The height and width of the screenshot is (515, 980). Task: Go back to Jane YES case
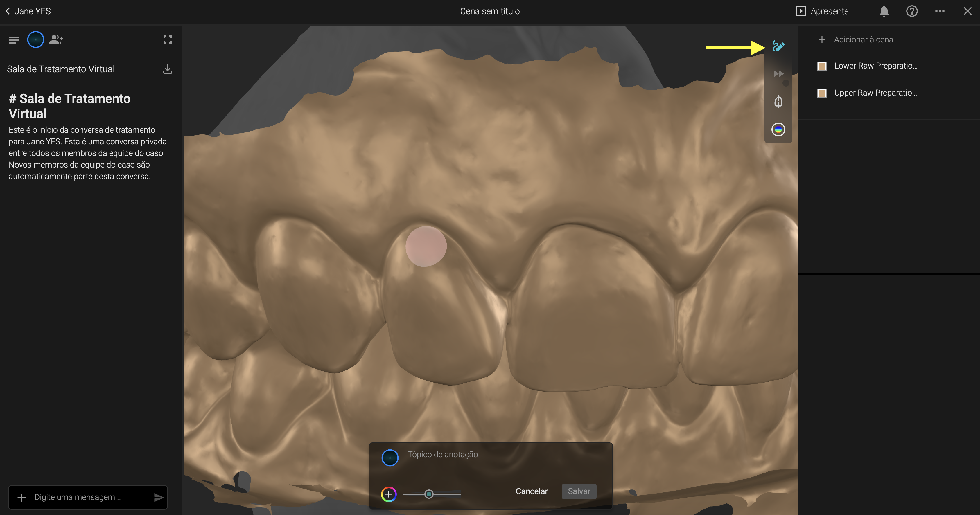point(28,11)
